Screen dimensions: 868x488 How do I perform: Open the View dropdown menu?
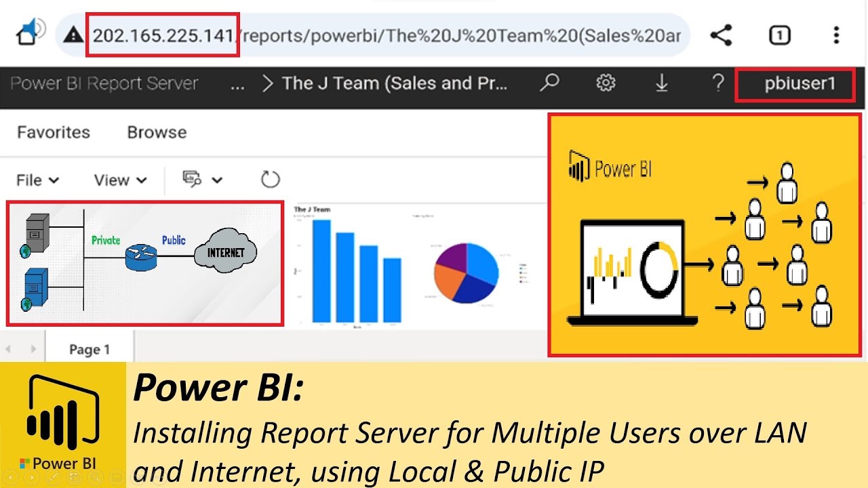pos(121,180)
